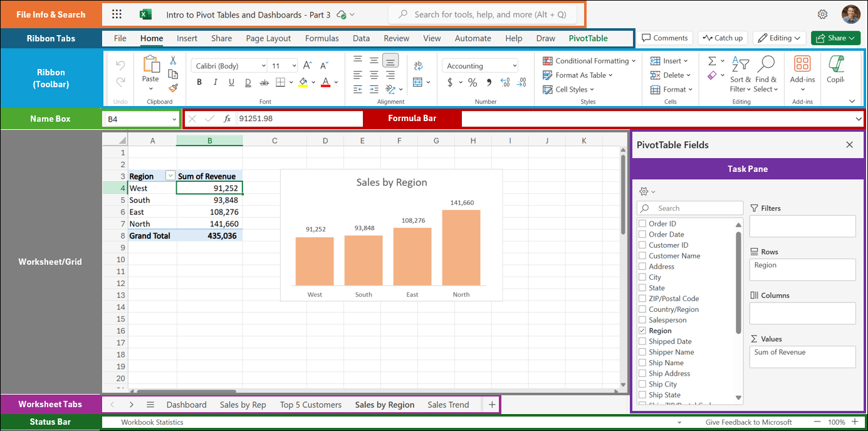Enable the Salesperson field checkbox
This screenshot has width=868, height=431.
coord(642,320)
